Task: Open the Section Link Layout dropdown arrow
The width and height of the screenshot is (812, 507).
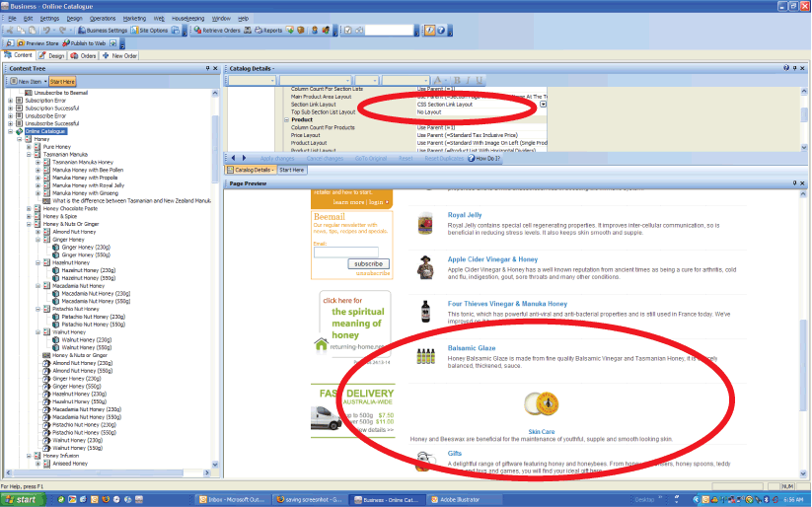Action: (543, 104)
